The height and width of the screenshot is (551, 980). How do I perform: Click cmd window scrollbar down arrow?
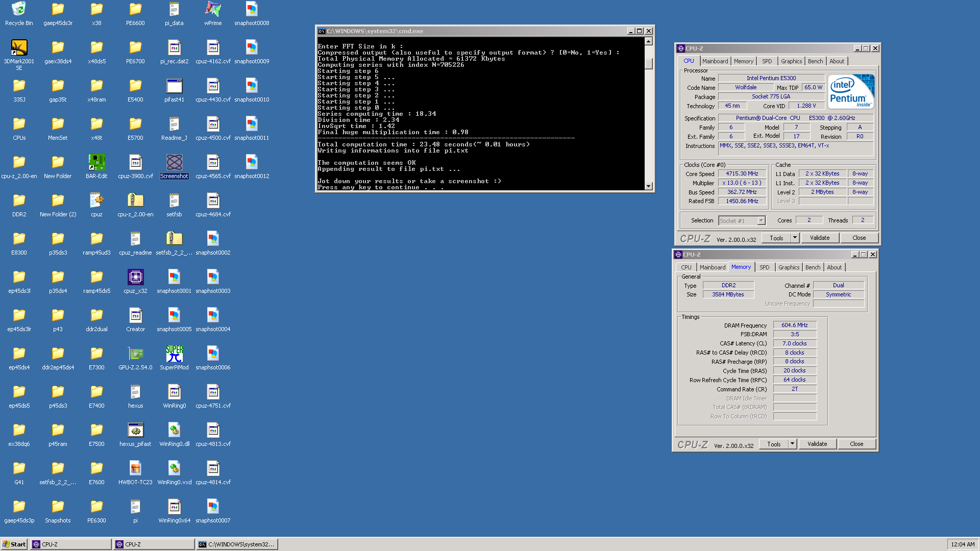[x=648, y=186]
